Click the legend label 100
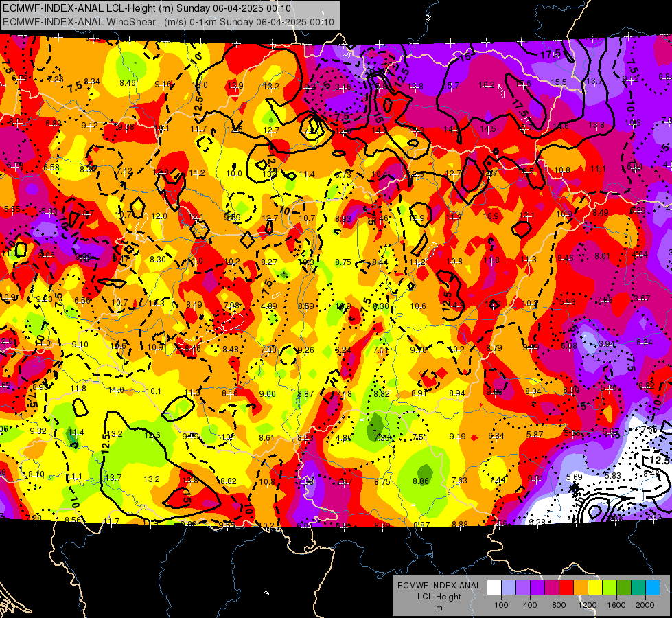The width and height of the screenshot is (672, 618). 501,605
